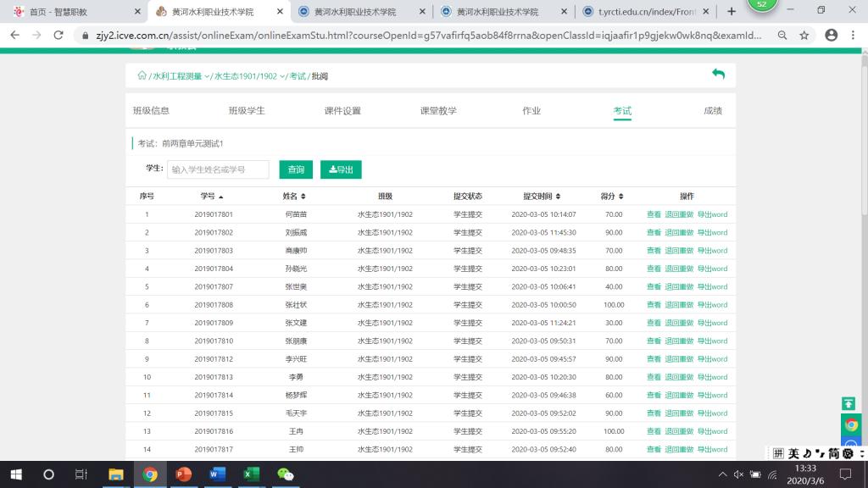Viewport: 868px width, 488px height.
Task: Bookmark this page with the star icon
Action: coord(804,35)
